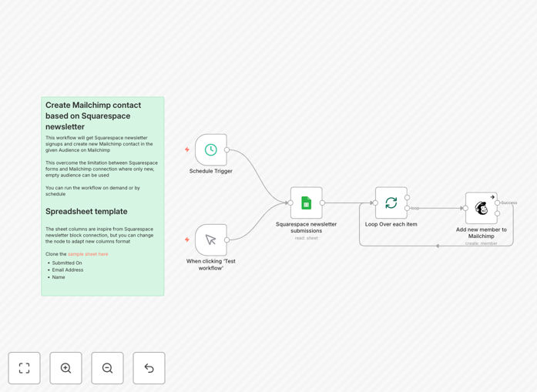Image resolution: width=537 pixels, height=392 pixels.
Task: Click the 'Submitted On' bullet item
Action: pos(67,263)
